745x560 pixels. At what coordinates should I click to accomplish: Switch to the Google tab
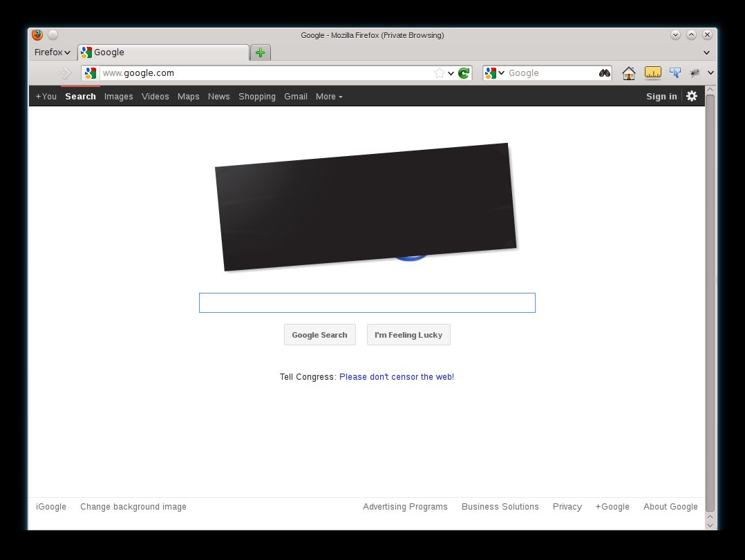(163, 52)
